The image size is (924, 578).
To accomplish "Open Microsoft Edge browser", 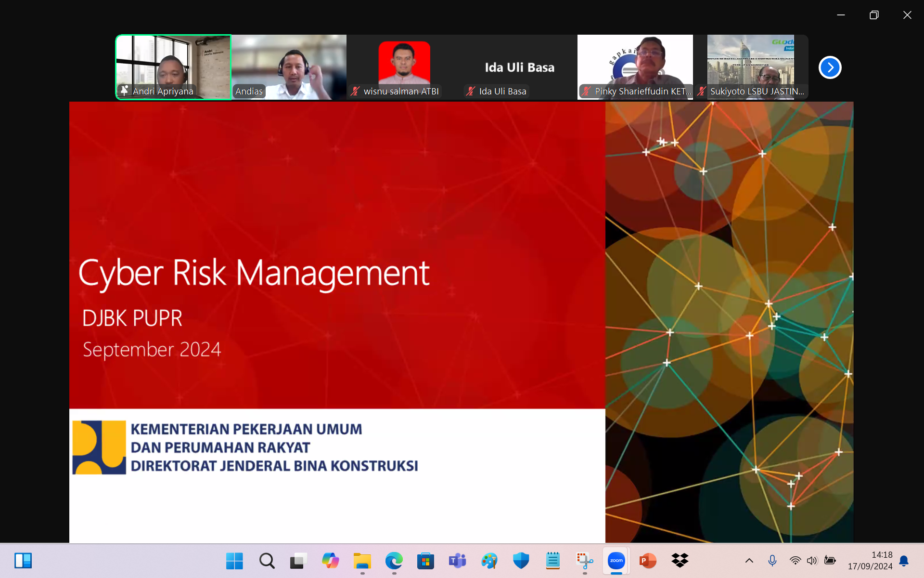I will point(394,561).
